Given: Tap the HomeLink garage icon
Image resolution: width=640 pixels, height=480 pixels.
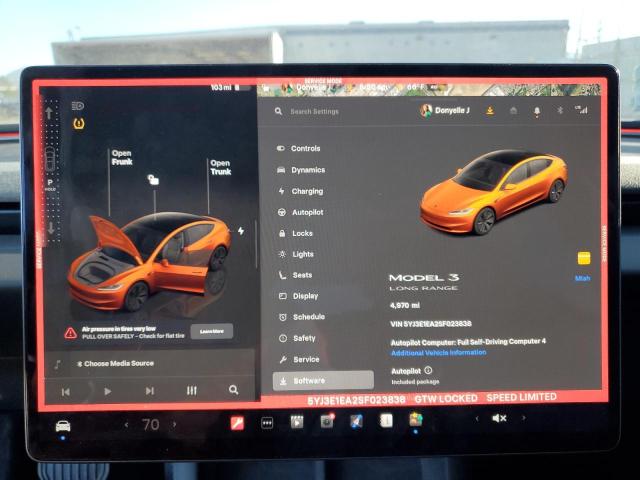Looking at the screenshot, I should click(513, 111).
